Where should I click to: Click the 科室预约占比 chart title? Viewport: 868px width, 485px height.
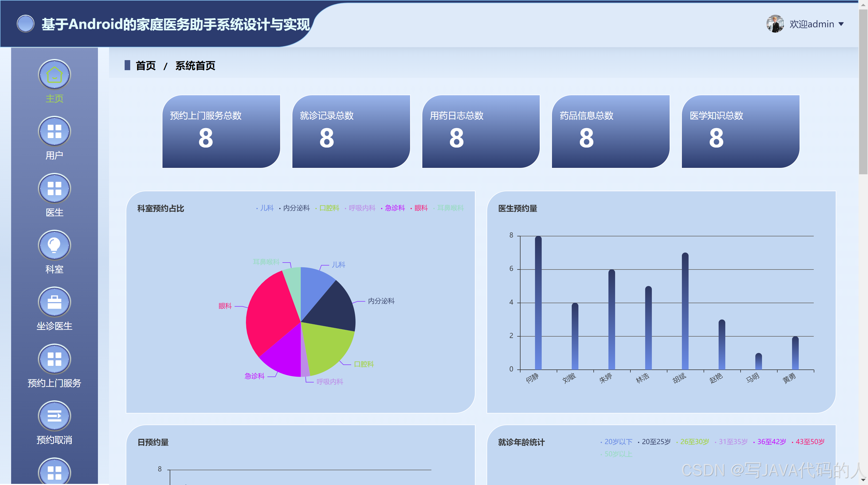click(x=161, y=209)
